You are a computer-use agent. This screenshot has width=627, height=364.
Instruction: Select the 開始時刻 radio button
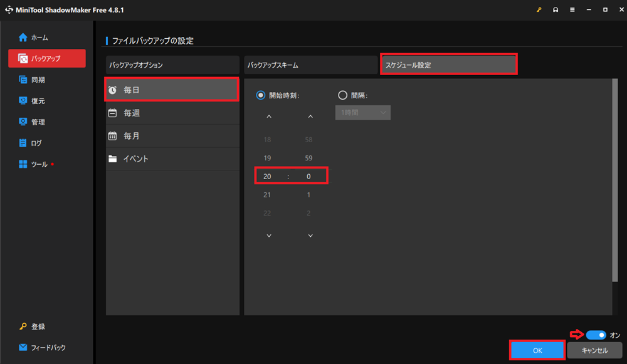pyautogui.click(x=261, y=95)
